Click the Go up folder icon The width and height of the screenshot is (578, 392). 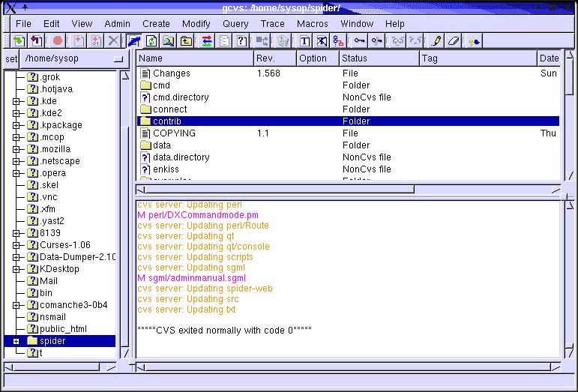[186, 40]
